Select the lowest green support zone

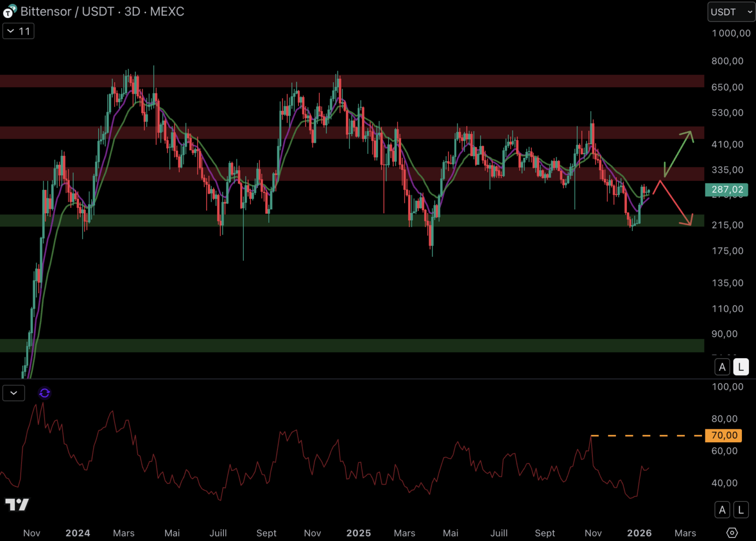click(350, 346)
